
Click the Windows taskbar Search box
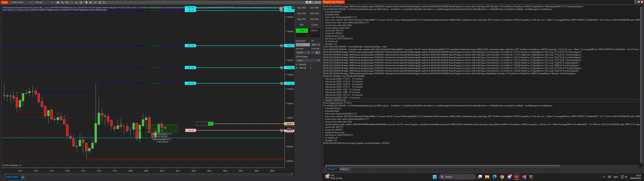(x=458, y=177)
